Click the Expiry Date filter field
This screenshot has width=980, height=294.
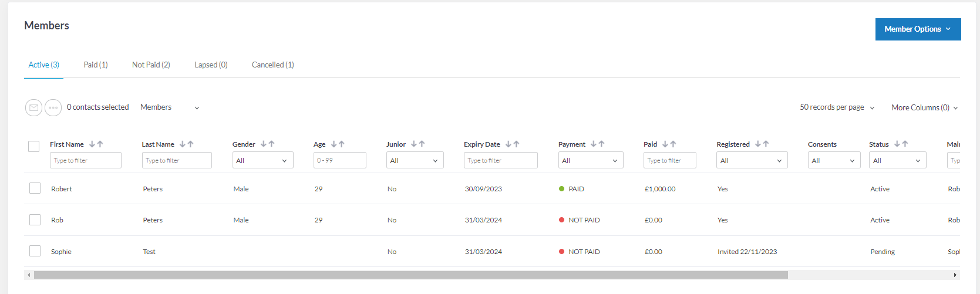click(501, 160)
